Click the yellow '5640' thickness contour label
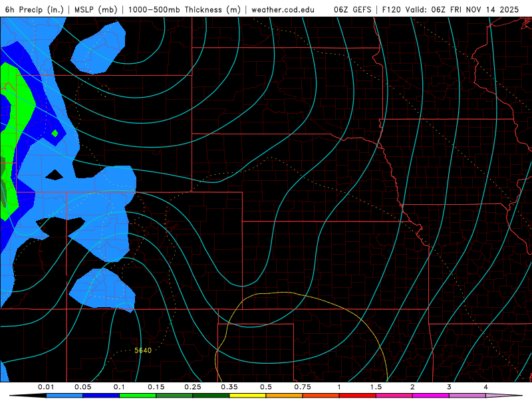 [x=143, y=350]
